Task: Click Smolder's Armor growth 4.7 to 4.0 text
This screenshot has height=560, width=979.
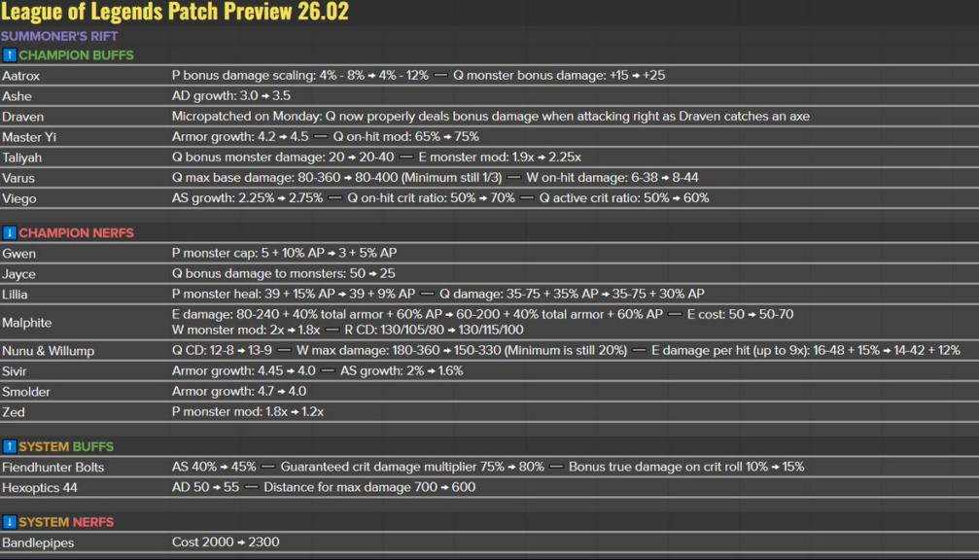Action: (239, 392)
